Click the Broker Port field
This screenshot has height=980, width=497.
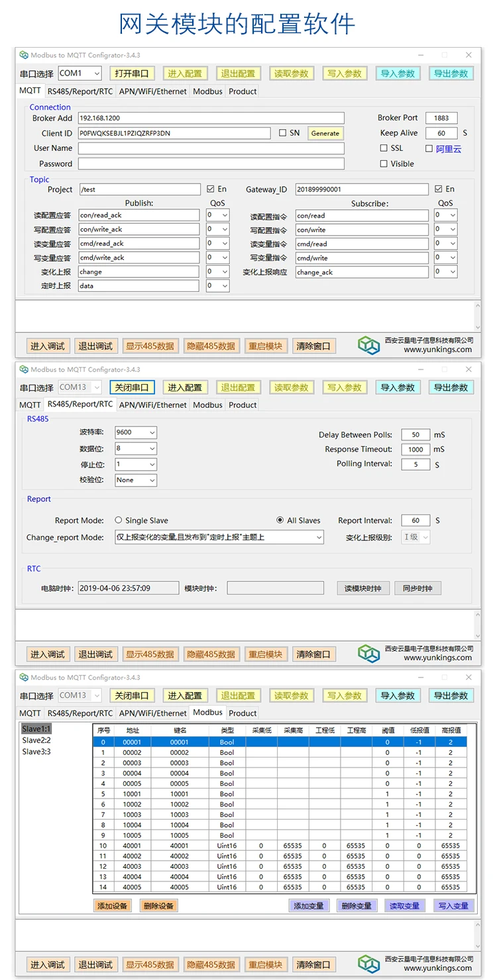coord(442,118)
